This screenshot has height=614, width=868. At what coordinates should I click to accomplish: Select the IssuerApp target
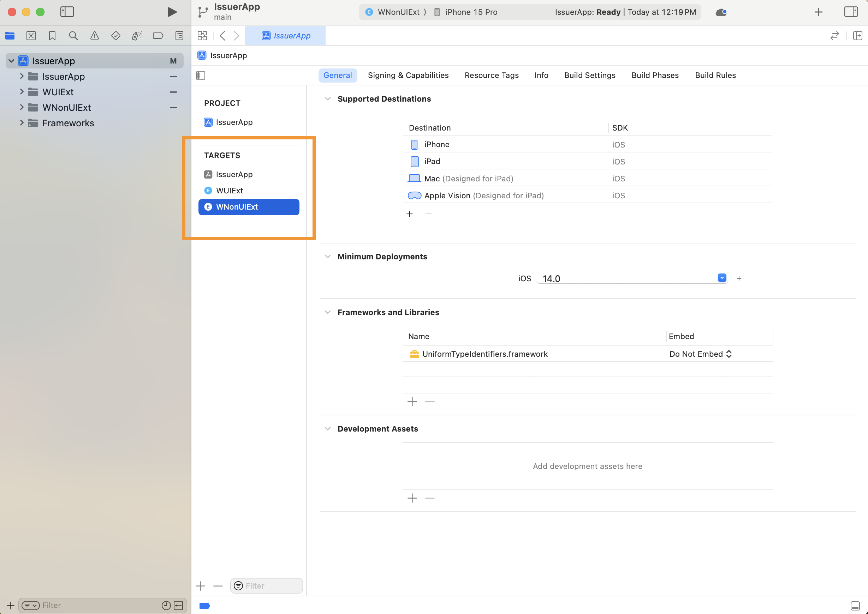coord(249,174)
